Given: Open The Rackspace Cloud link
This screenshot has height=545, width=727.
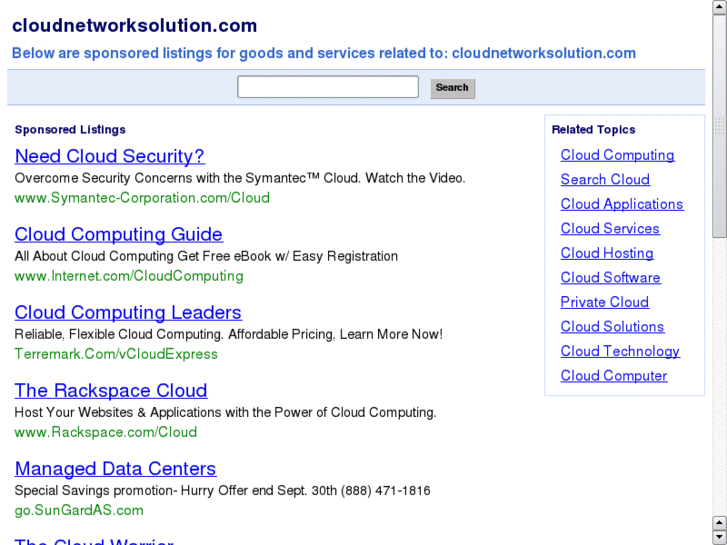Looking at the screenshot, I should [x=111, y=390].
